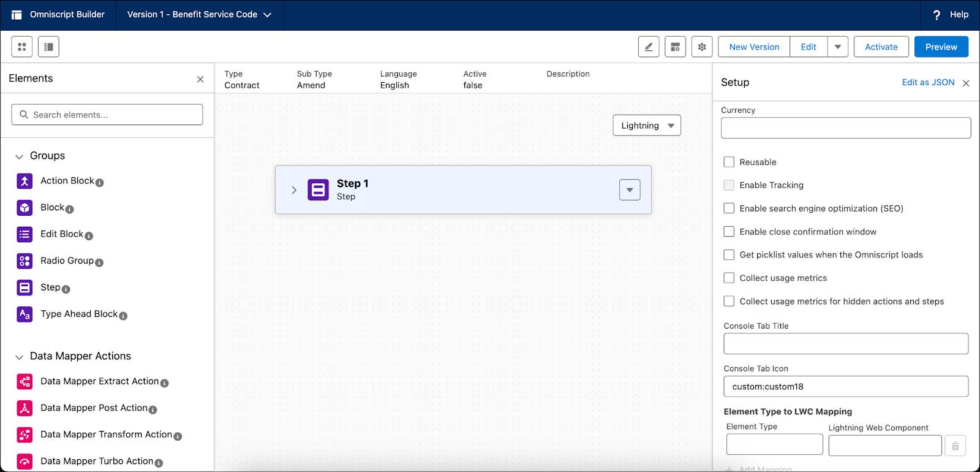Launch the Preview button
The height and width of the screenshot is (472, 980).
click(x=941, y=47)
